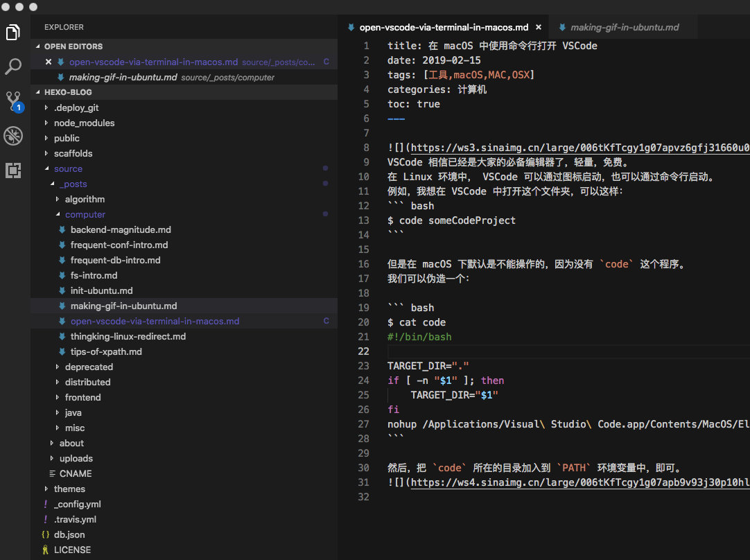This screenshot has height=560, width=750.
Task: Open the Debug view icon
Action: [x=13, y=136]
